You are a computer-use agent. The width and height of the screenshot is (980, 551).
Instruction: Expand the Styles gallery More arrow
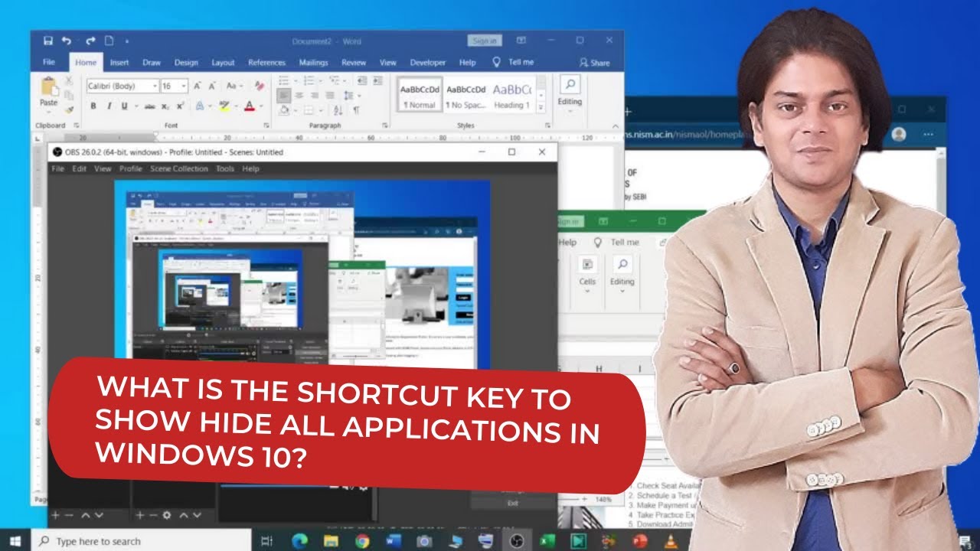pos(541,107)
